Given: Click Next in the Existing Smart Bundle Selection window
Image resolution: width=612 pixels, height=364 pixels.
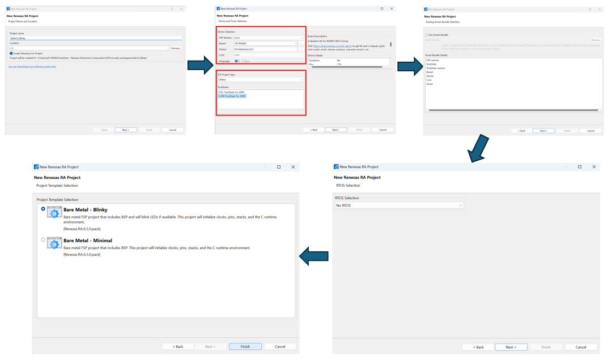Looking at the screenshot, I should (543, 131).
